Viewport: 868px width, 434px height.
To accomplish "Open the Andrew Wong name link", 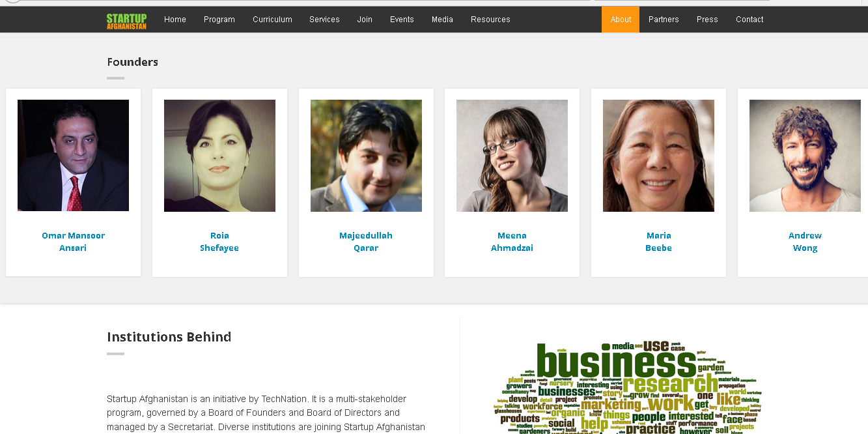I will [x=805, y=242].
